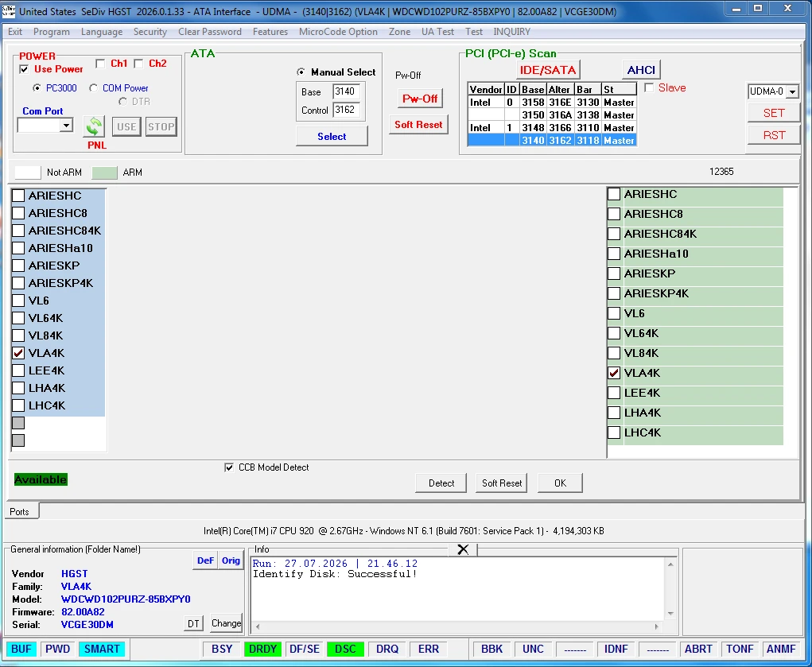Check the Slave checkbox
Screen dimensions: 812x667
coord(649,87)
